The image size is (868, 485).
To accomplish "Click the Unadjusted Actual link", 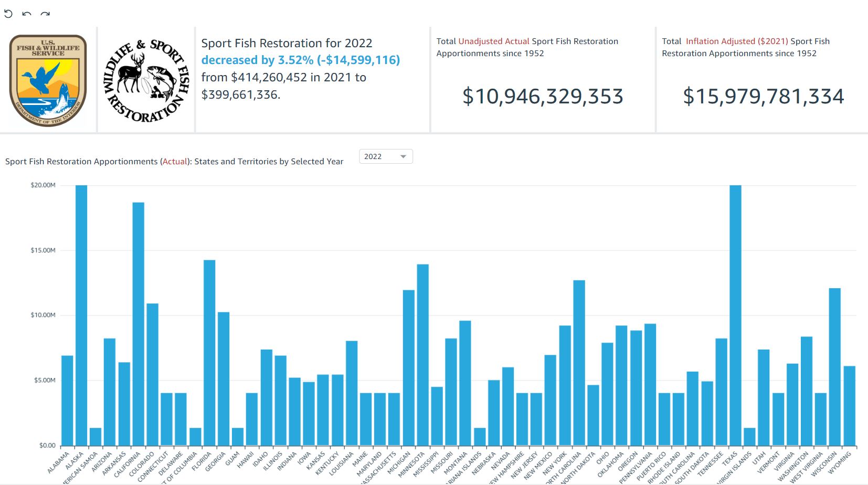I will (493, 41).
